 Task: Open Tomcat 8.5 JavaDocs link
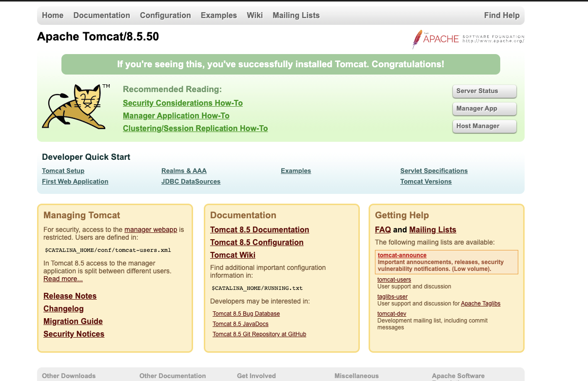tap(240, 324)
